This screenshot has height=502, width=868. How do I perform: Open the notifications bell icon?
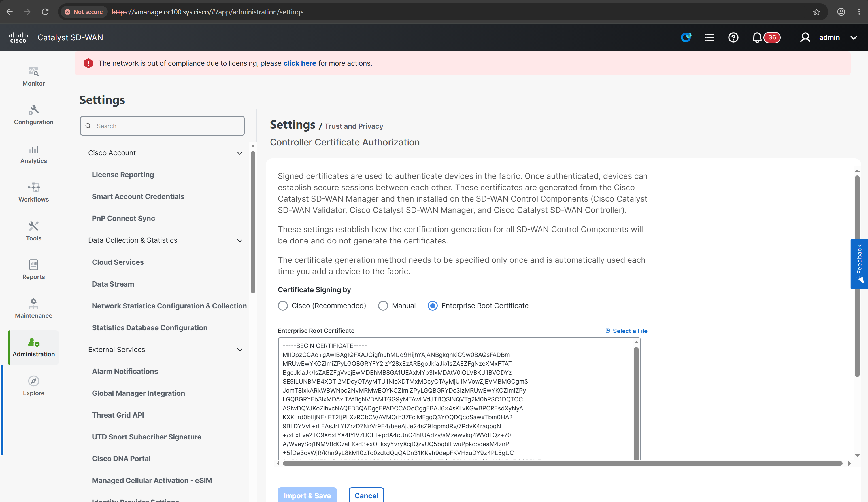(757, 37)
